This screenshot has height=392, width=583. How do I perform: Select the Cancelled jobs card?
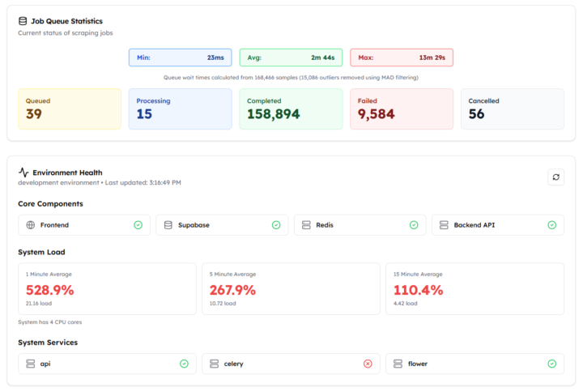coord(512,109)
